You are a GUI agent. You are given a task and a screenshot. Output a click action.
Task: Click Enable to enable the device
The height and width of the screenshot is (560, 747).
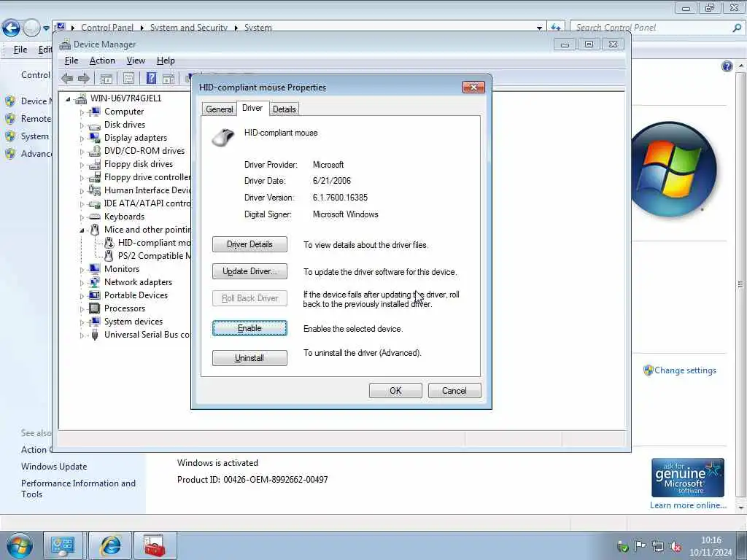click(x=249, y=328)
